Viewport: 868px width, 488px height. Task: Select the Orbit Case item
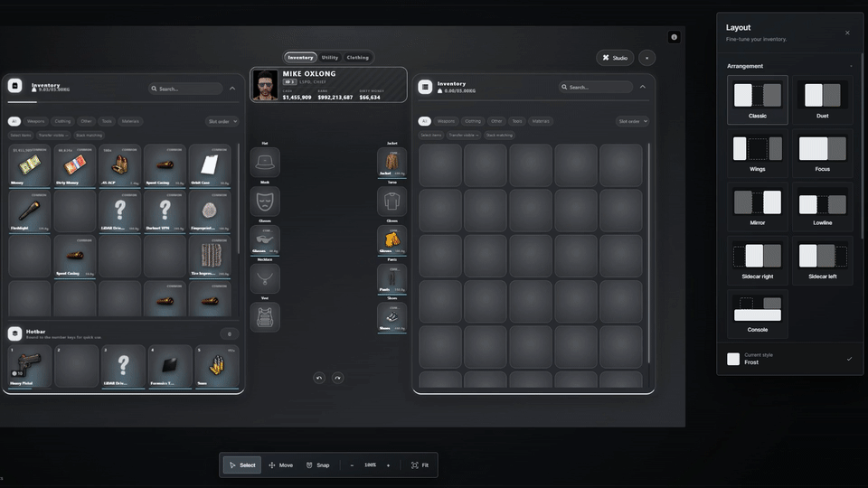pos(210,166)
